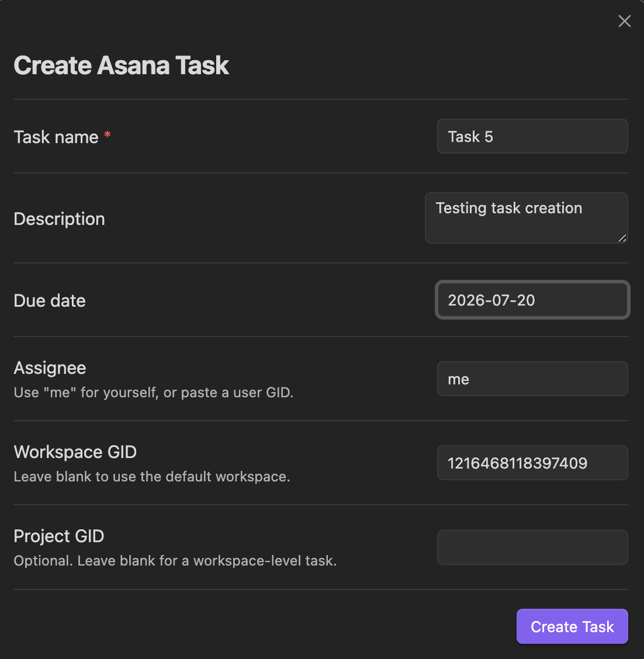
Task: Close the Create Asana Task dialog
Action: tap(624, 21)
